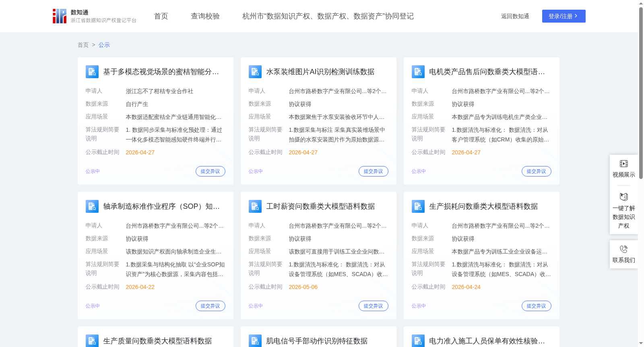Open title 肌电信号手部动作识别特征数据
Viewport: 644px width, 347px height.
coord(317,341)
